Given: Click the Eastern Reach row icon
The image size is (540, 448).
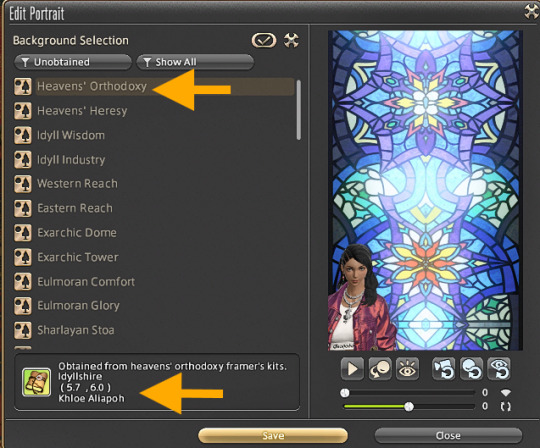Looking at the screenshot, I should tap(23, 208).
